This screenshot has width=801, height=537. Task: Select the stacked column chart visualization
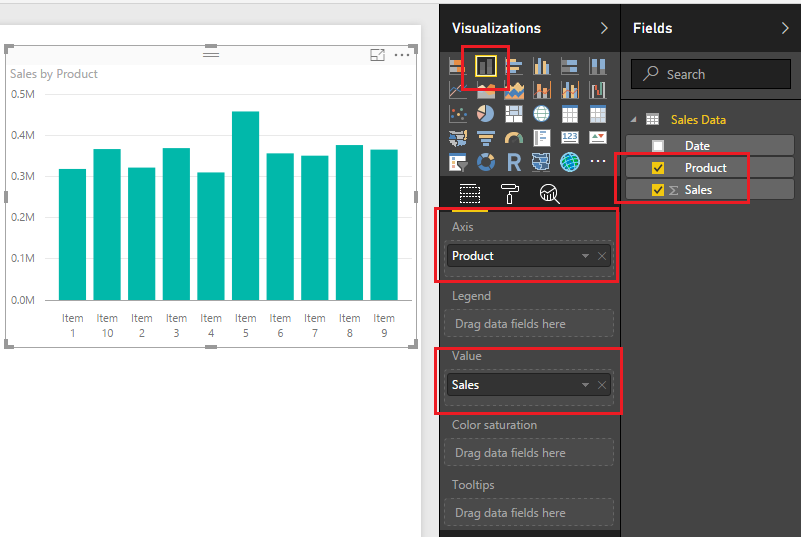click(485, 66)
